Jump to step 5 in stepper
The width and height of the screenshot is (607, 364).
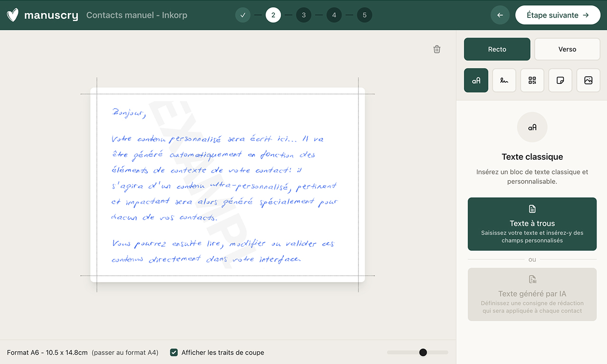pyautogui.click(x=364, y=15)
